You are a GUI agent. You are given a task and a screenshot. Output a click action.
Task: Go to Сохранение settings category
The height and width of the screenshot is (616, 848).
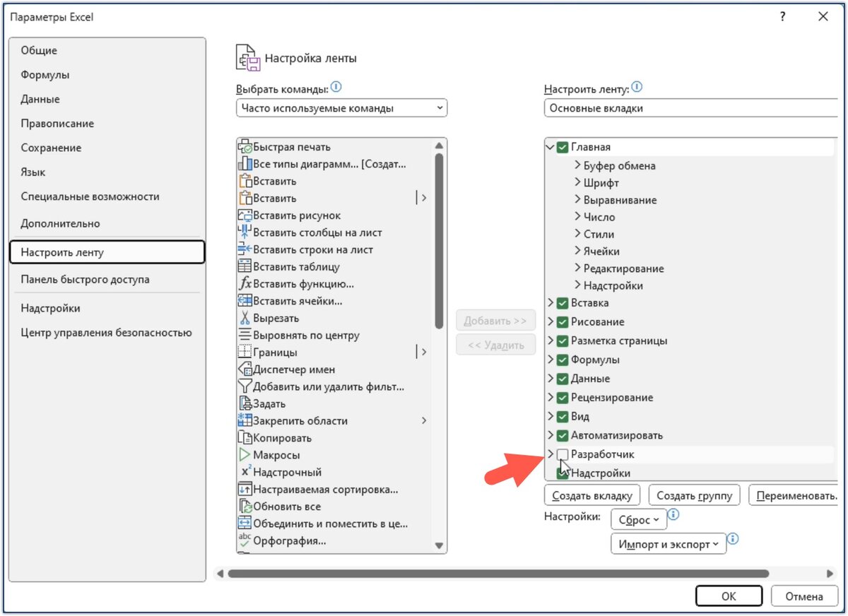click(x=107, y=148)
